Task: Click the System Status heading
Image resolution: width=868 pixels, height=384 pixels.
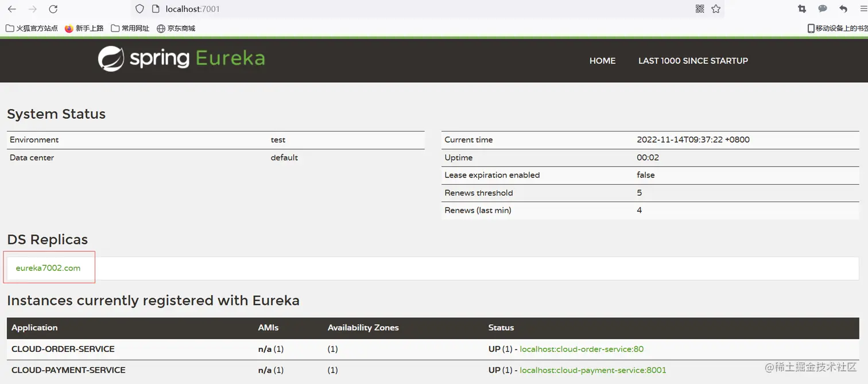Action: [x=56, y=114]
